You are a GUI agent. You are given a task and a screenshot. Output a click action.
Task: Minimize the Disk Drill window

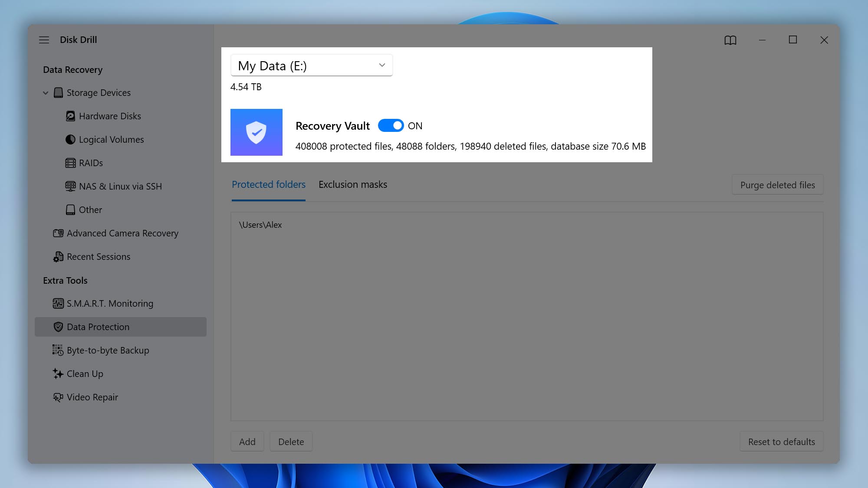[762, 40]
